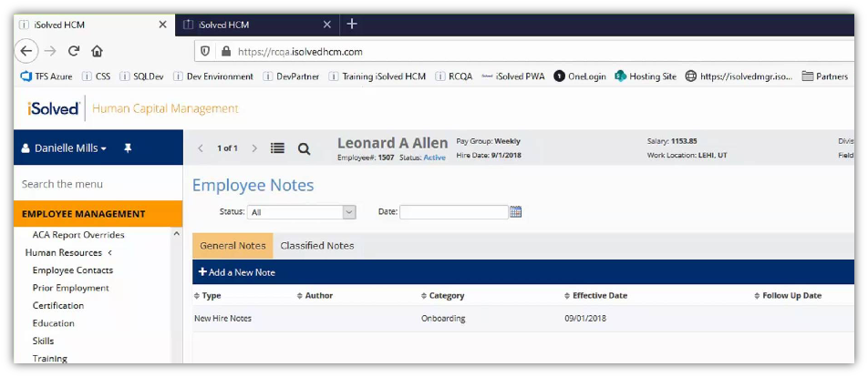Open iSolved PWA bookmark

tap(513, 76)
